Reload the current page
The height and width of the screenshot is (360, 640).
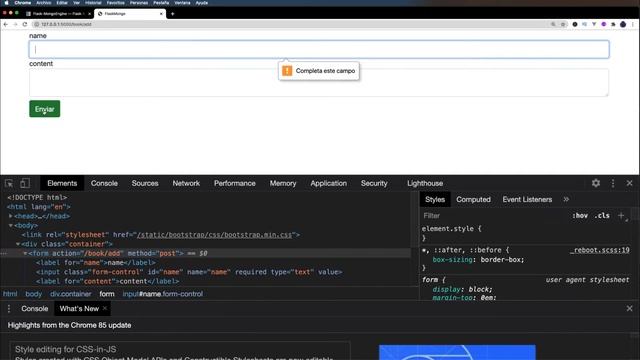pos(25,24)
